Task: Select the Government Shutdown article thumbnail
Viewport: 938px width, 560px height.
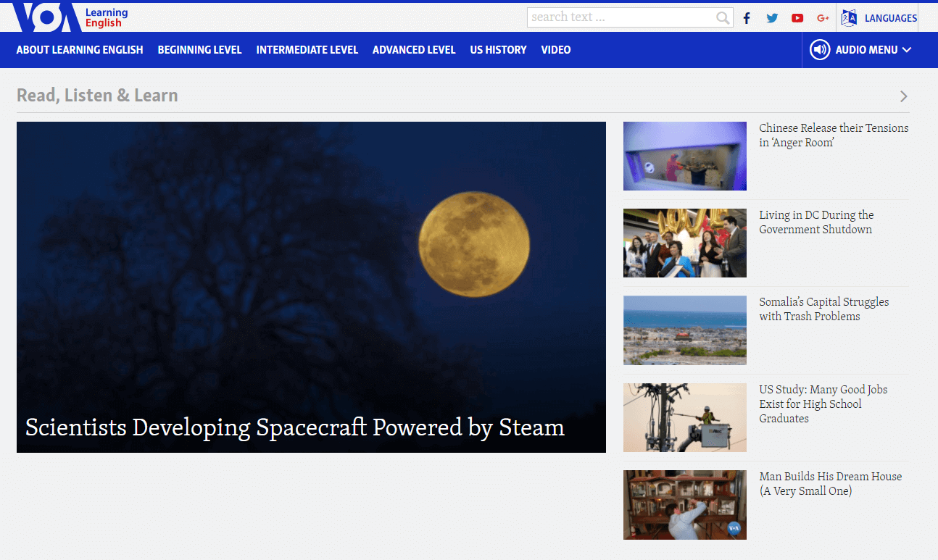Action: 684,243
